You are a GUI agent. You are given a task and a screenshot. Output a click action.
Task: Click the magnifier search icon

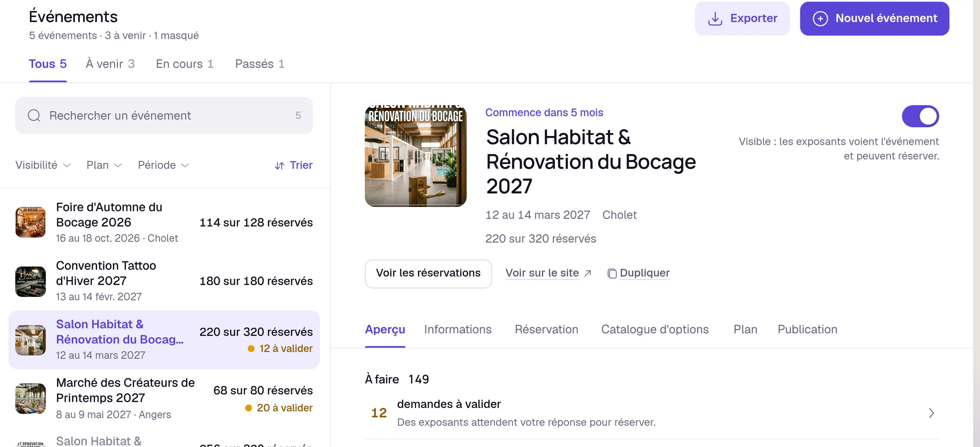pos(34,116)
